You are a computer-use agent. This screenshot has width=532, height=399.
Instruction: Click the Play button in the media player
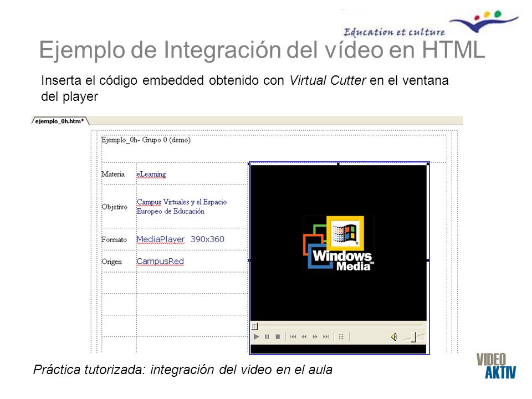pos(257,336)
